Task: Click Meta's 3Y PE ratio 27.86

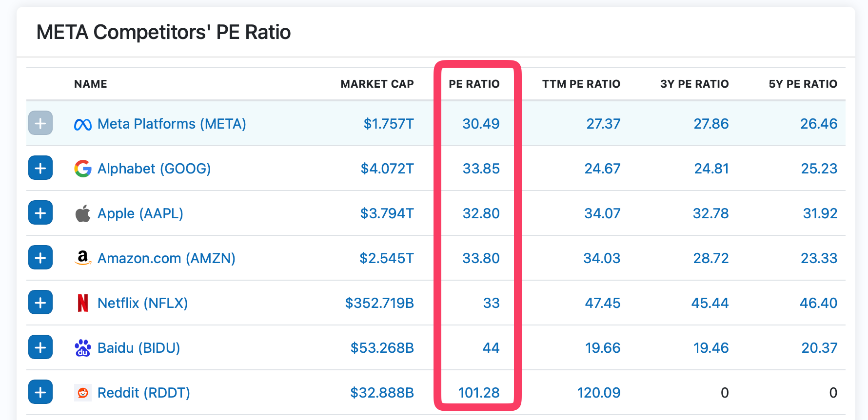Action: (x=711, y=124)
